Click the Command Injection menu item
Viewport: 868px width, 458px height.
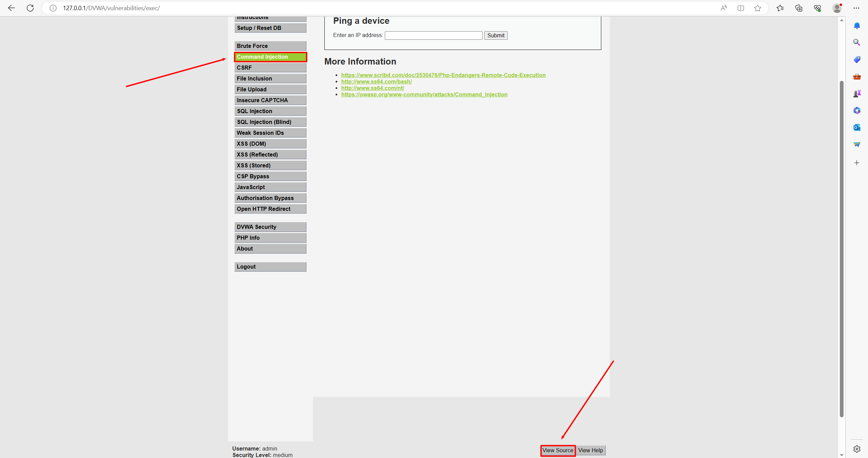pos(270,56)
